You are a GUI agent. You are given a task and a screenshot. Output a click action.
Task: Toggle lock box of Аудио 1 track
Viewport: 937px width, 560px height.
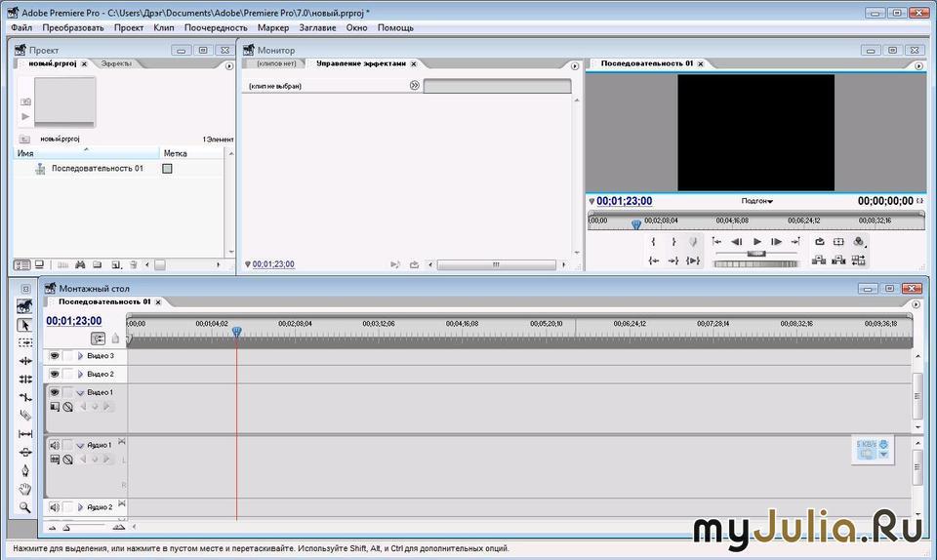click(67, 445)
